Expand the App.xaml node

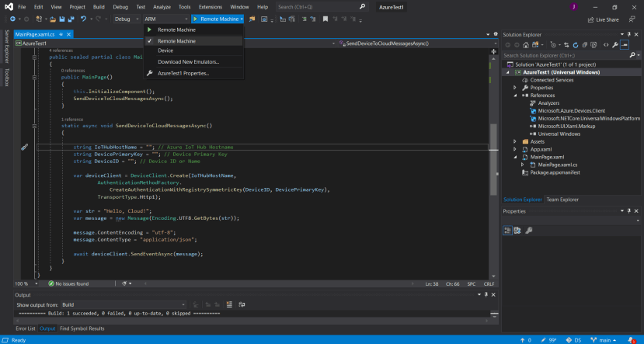point(514,149)
